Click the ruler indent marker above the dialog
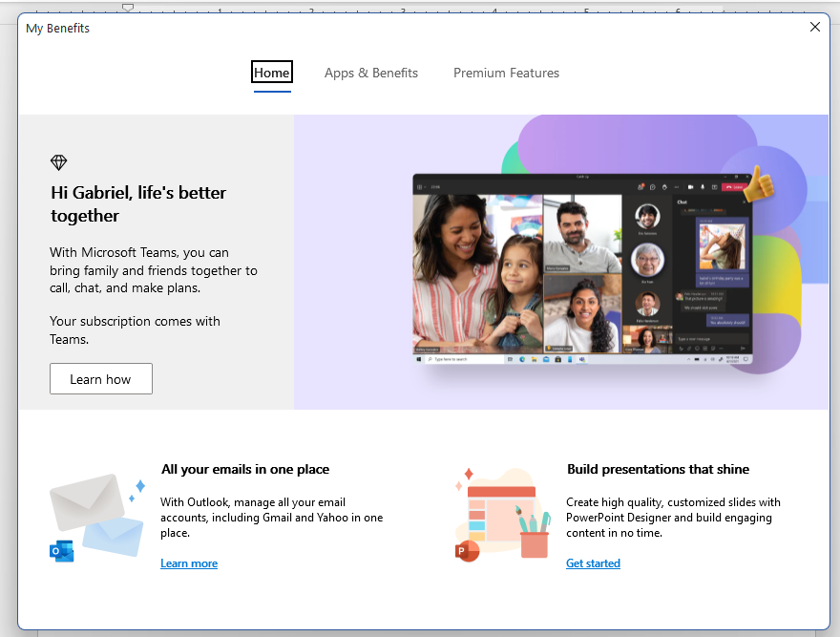Viewport: 840px width, 637px height. [128, 8]
